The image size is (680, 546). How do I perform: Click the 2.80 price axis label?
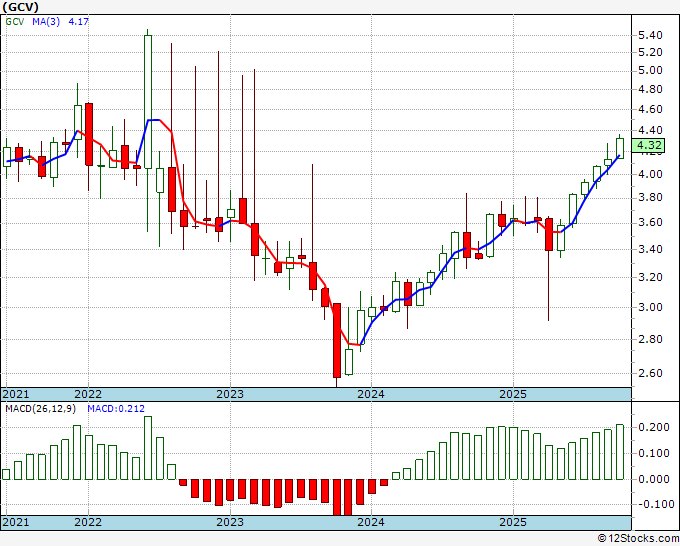coord(650,339)
